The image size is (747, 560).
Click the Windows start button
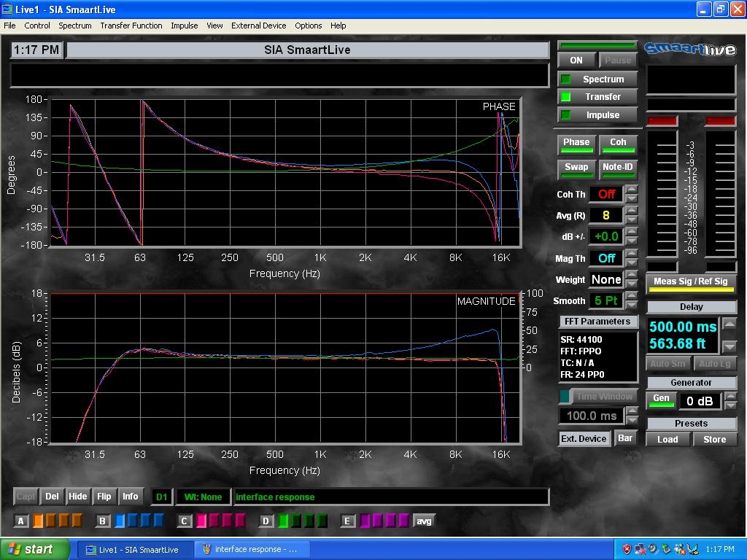35,549
